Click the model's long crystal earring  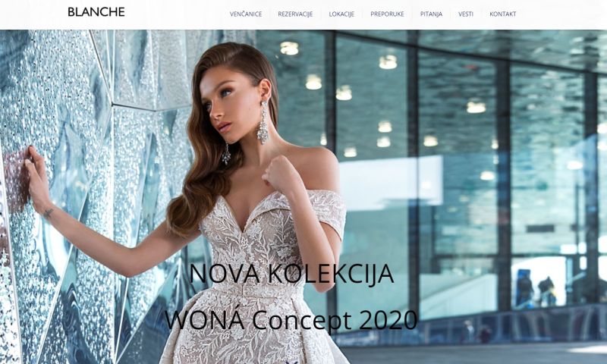pyautogui.click(x=263, y=122)
